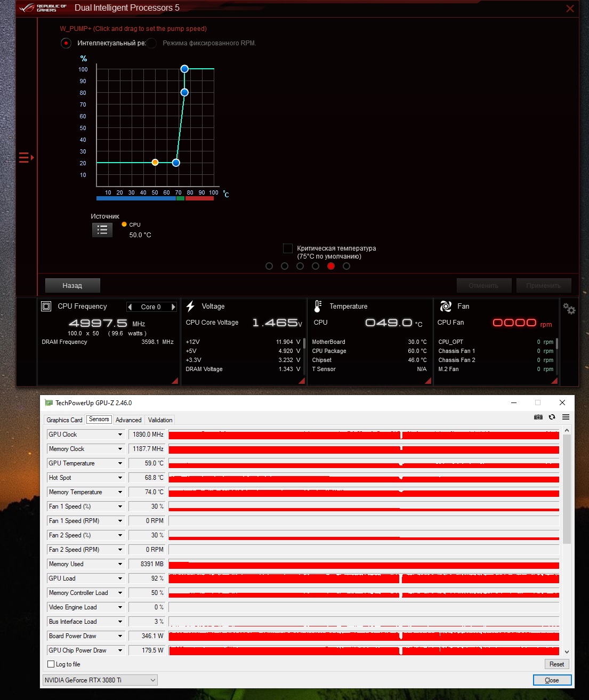Switch to the Graphics Card tab
The image size is (589, 700).
[x=64, y=420]
